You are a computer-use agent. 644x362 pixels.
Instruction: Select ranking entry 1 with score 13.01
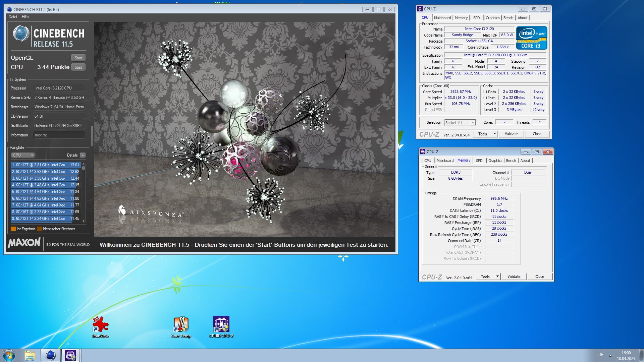pyautogui.click(x=46, y=165)
